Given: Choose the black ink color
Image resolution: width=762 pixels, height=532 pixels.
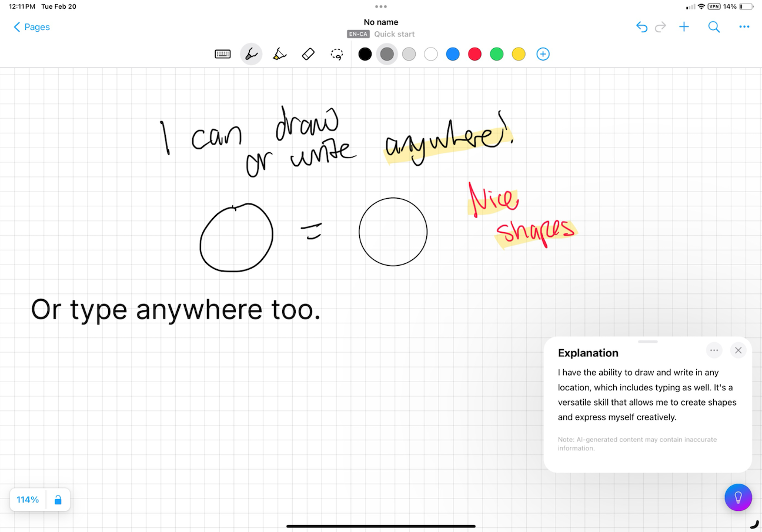Looking at the screenshot, I should click(x=365, y=54).
